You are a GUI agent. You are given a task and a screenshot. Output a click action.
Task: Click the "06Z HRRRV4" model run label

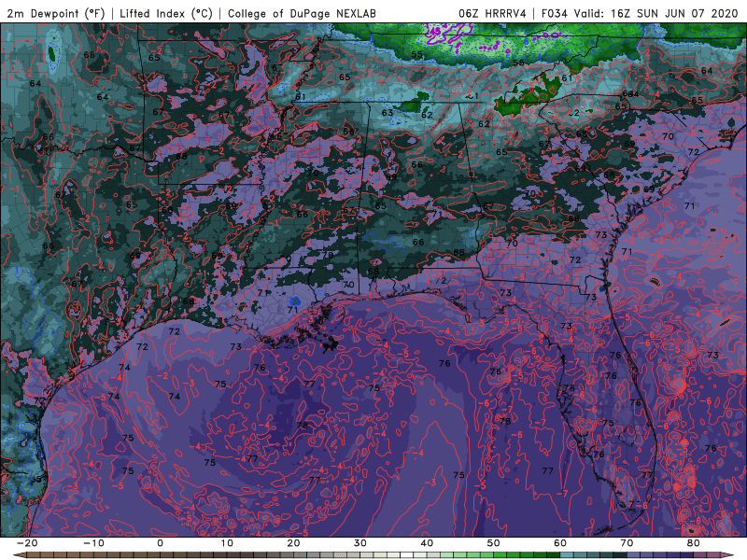click(x=492, y=13)
